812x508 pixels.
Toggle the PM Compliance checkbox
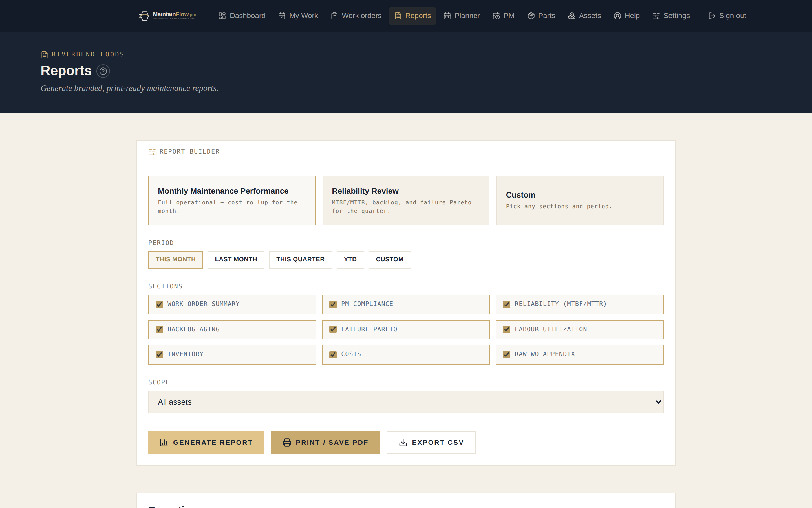[x=333, y=305]
